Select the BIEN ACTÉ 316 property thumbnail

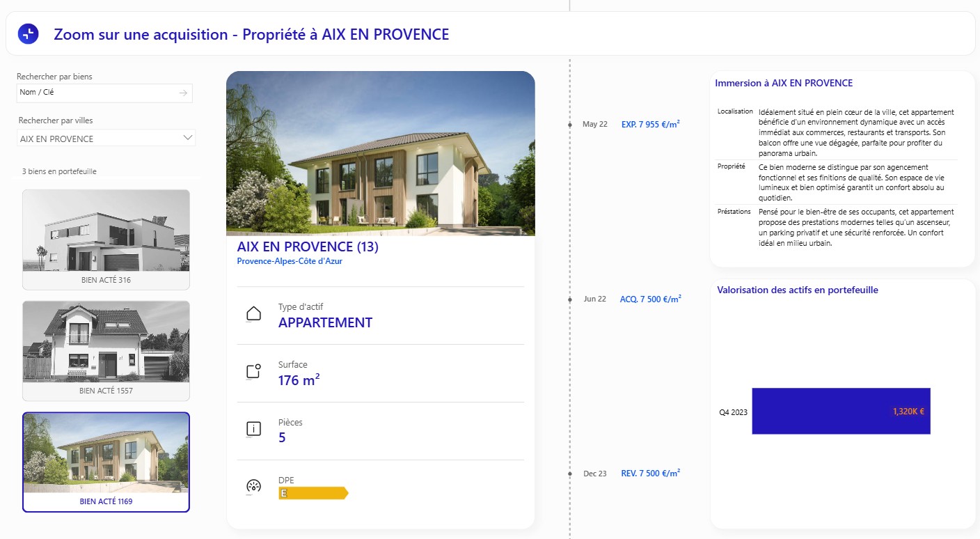[106, 240]
